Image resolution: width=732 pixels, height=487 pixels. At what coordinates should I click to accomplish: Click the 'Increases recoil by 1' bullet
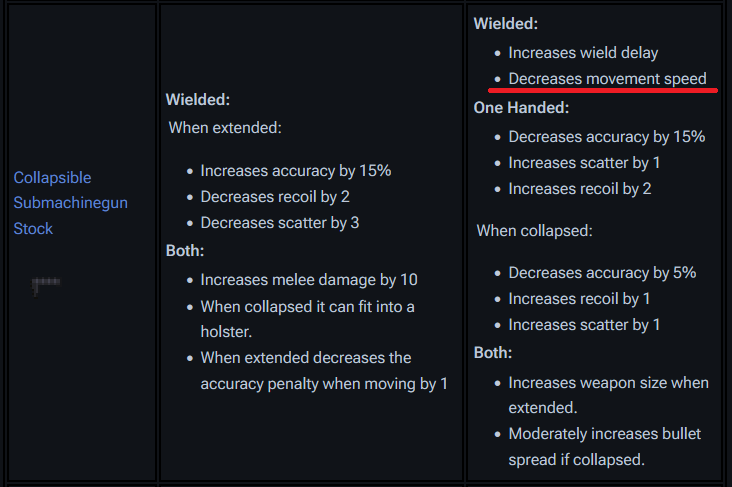pos(579,298)
